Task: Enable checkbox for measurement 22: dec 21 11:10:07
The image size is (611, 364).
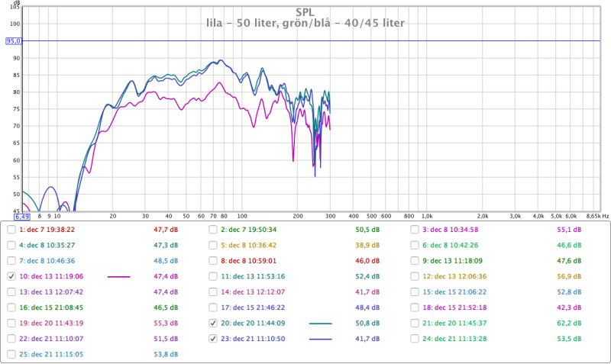Action: (x=11, y=339)
